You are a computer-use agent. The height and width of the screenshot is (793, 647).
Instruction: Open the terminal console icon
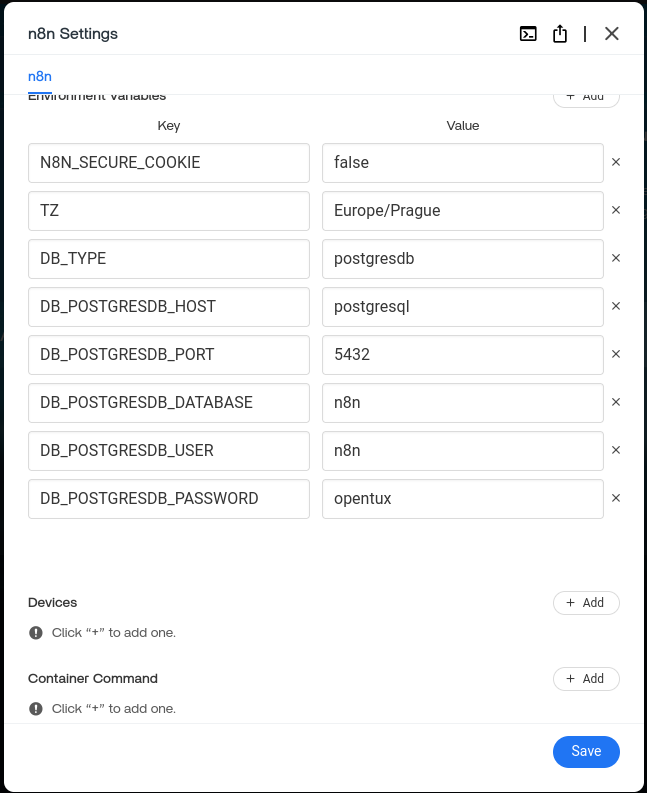528,34
